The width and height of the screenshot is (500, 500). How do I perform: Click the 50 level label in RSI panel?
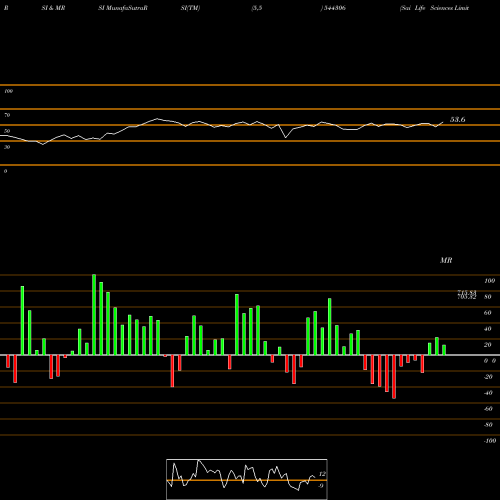(7, 131)
